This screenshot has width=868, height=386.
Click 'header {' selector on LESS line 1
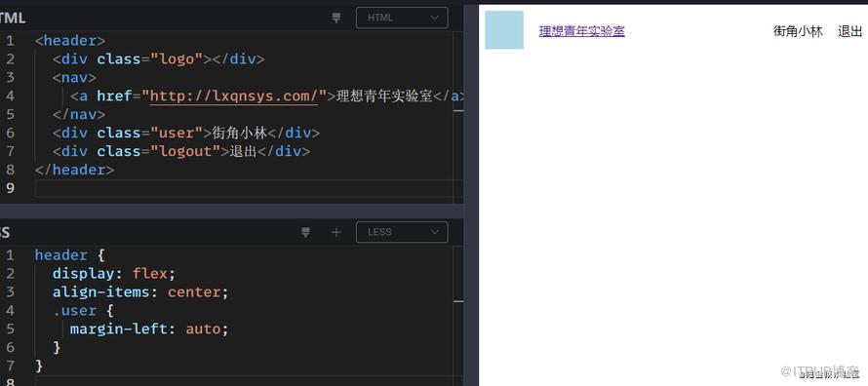coord(70,255)
